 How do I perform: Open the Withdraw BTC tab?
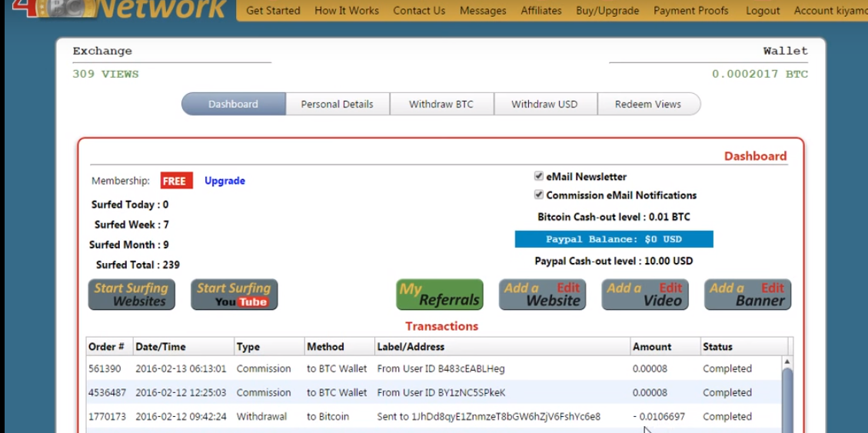(441, 104)
